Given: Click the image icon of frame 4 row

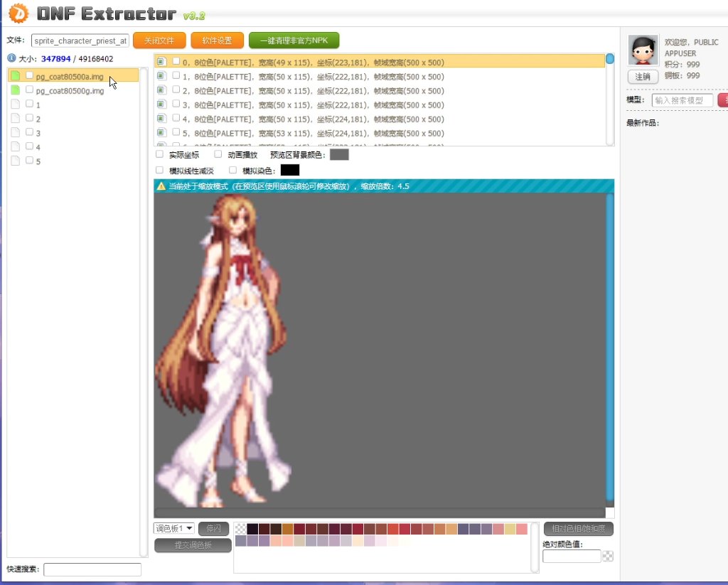Looking at the screenshot, I should point(161,119).
